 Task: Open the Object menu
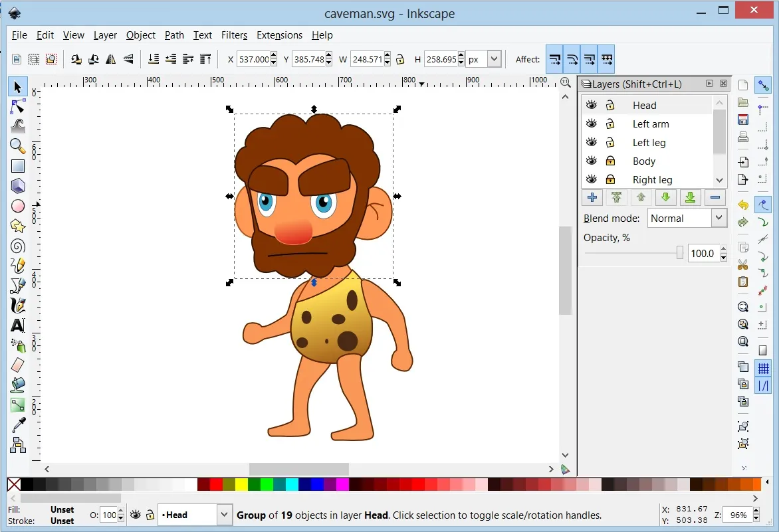tap(141, 35)
